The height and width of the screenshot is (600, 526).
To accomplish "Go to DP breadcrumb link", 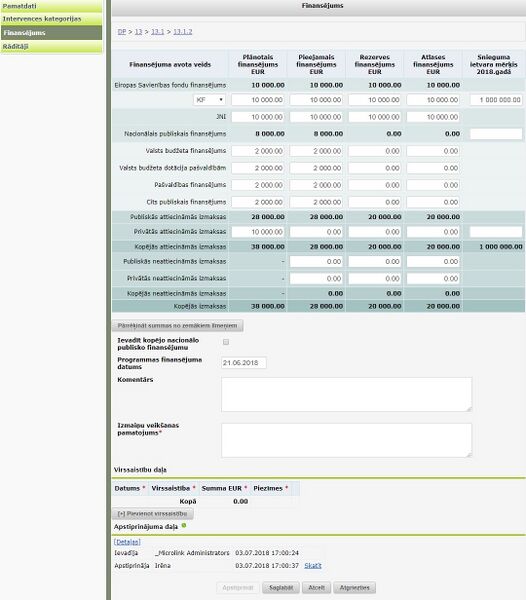I will (x=122, y=32).
